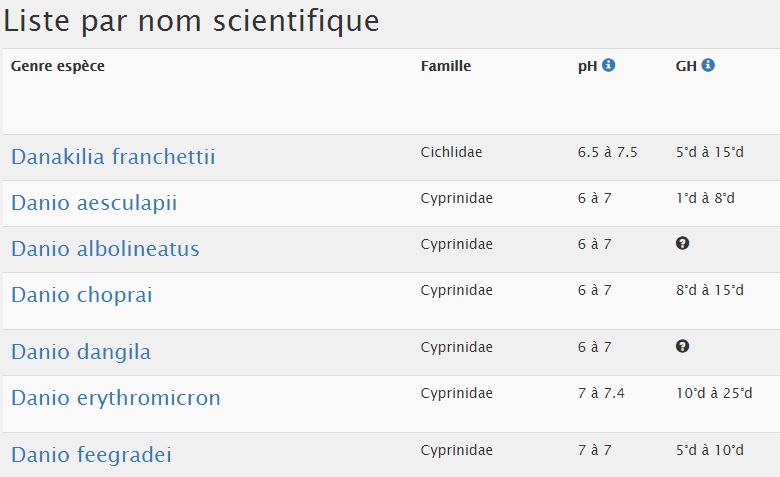Viewport: 780px width, 477px height.
Task: Open the Danio albolineatus link
Action: click(x=105, y=249)
